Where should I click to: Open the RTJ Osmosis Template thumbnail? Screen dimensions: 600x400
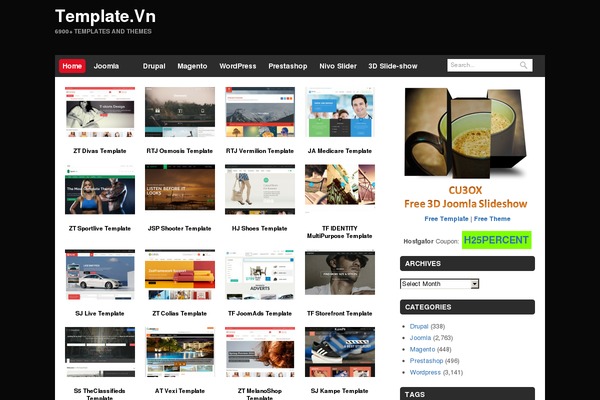pos(180,112)
